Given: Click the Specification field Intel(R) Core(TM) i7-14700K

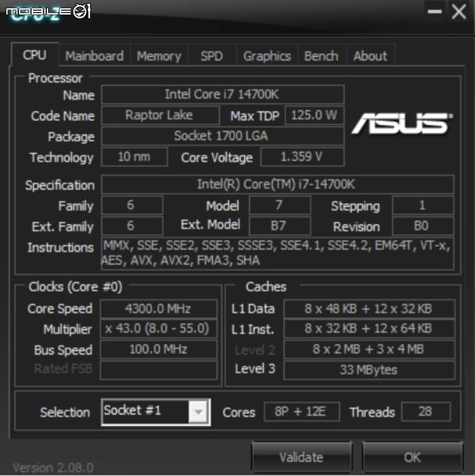Looking at the screenshot, I should click(x=277, y=184).
